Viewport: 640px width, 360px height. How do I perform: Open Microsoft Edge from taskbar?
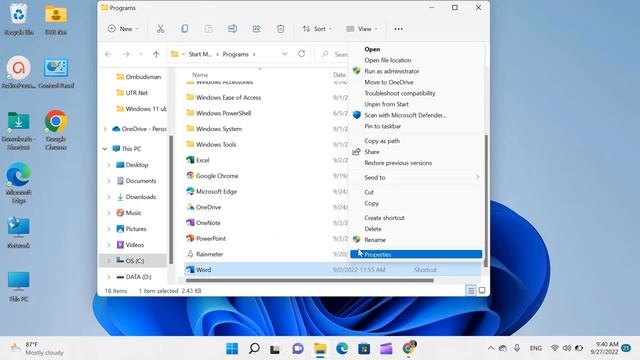[342, 349]
